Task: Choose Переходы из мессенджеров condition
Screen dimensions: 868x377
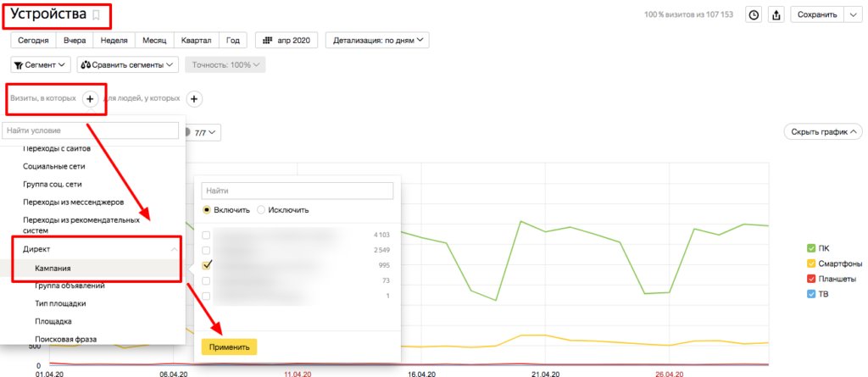Action: (x=73, y=202)
